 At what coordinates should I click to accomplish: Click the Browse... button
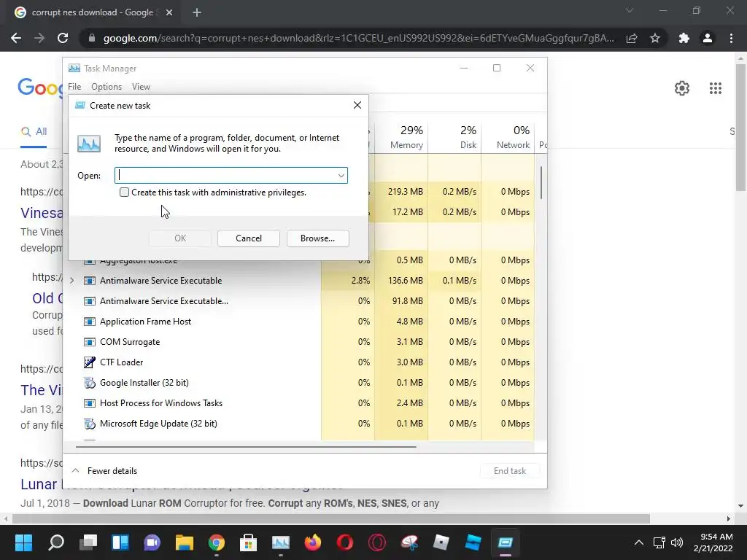pos(318,238)
